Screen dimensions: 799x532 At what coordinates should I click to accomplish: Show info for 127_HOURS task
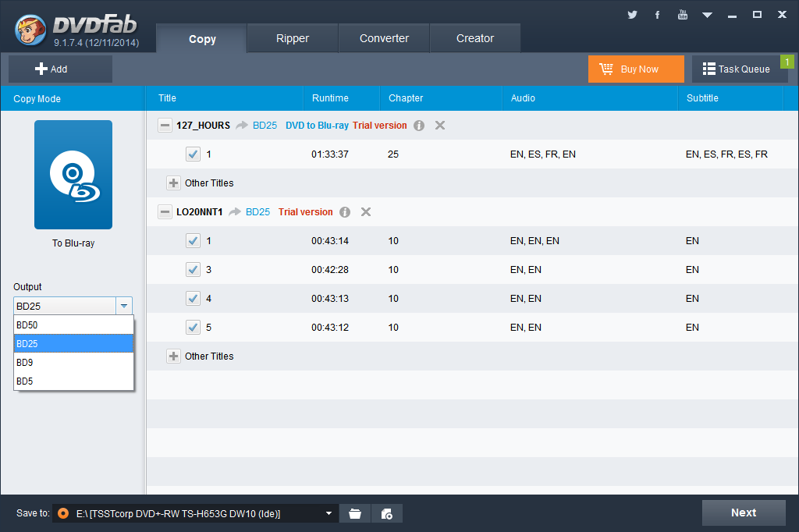(419, 126)
